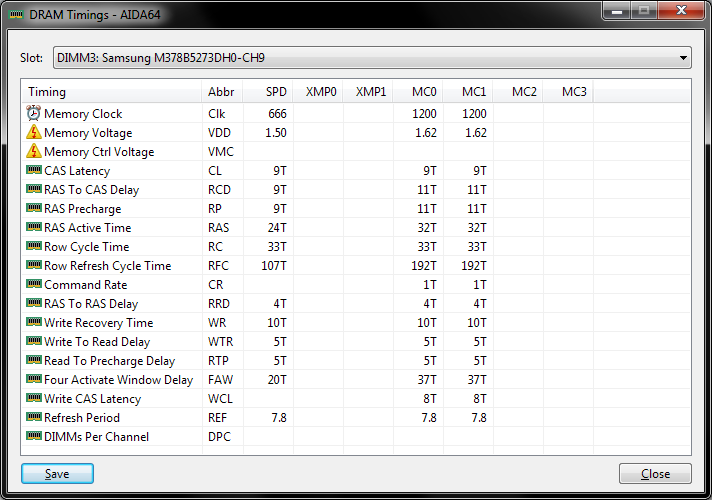The image size is (712, 500).
Task: Click the MC2 column header
Action: [518, 92]
